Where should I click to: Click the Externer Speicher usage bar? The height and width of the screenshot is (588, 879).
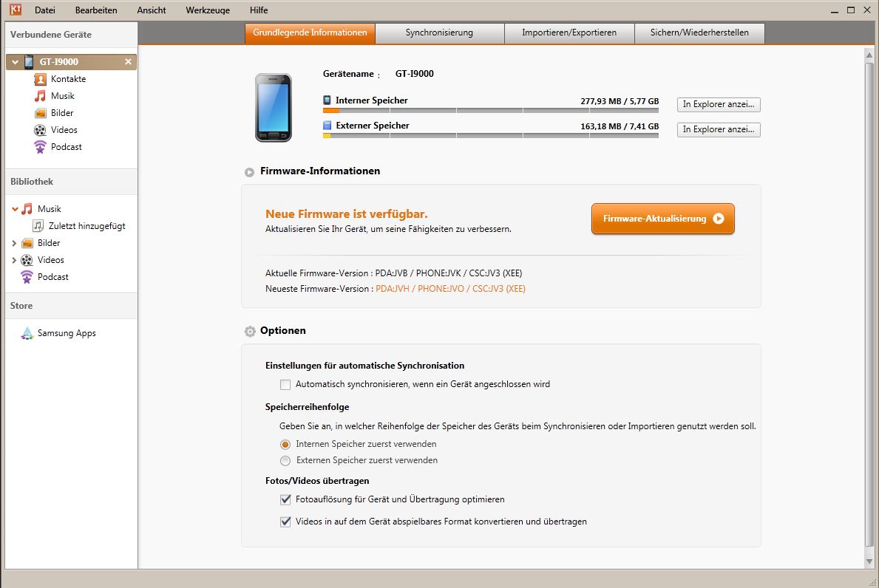click(491, 135)
